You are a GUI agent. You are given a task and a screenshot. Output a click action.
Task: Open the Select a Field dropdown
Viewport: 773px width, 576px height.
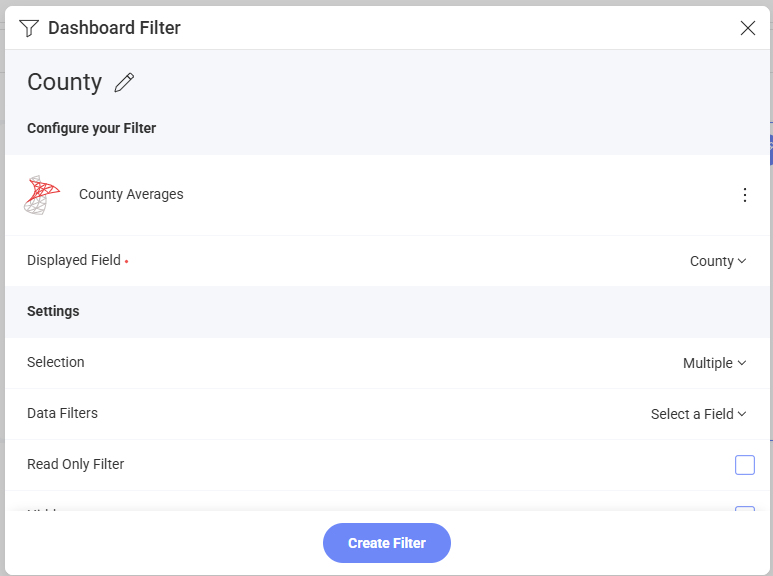pyautogui.click(x=698, y=414)
